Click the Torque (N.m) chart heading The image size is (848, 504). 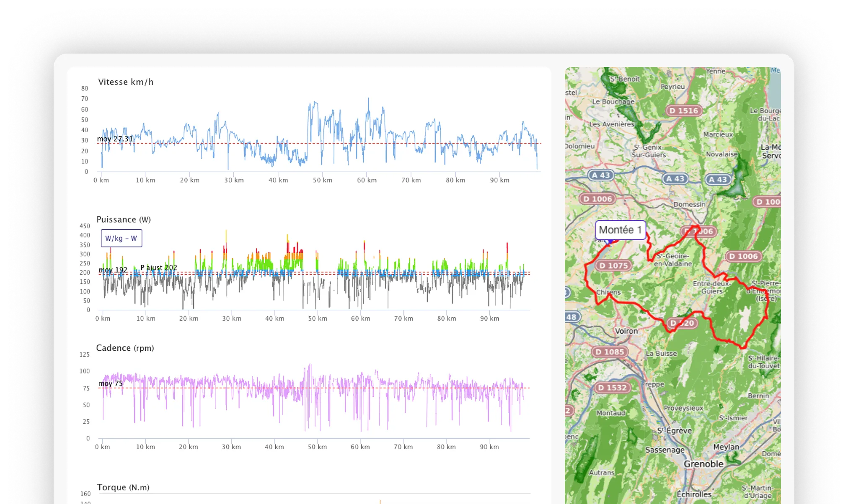point(123,487)
